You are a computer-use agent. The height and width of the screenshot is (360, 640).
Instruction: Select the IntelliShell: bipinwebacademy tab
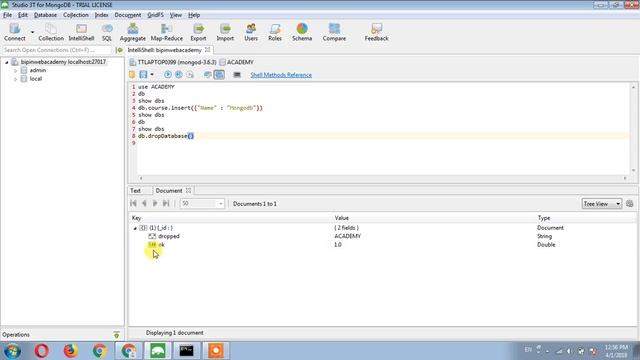click(x=164, y=50)
